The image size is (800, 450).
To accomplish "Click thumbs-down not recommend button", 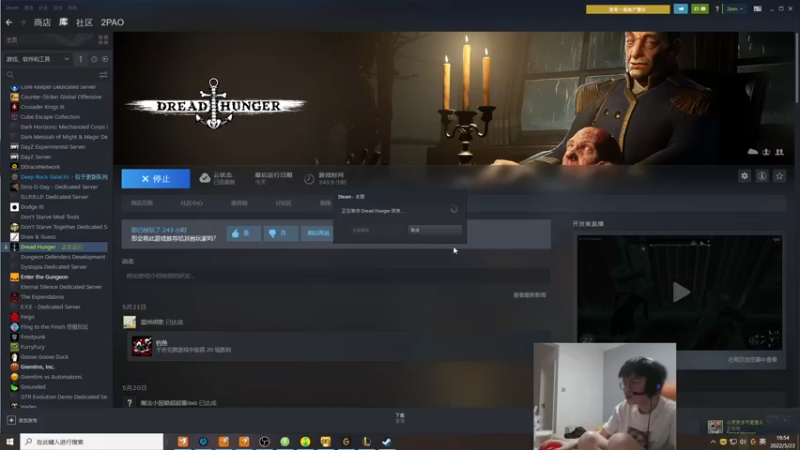I will [x=281, y=233].
